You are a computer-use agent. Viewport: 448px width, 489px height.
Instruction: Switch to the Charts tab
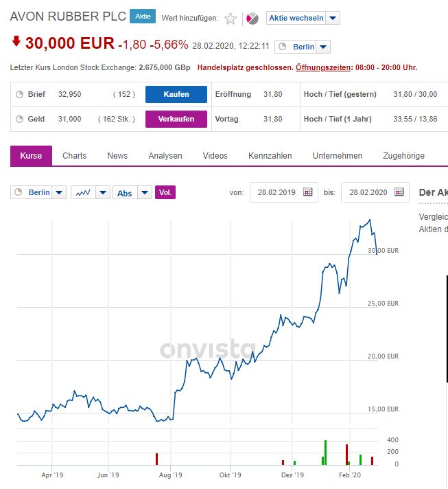tap(74, 156)
